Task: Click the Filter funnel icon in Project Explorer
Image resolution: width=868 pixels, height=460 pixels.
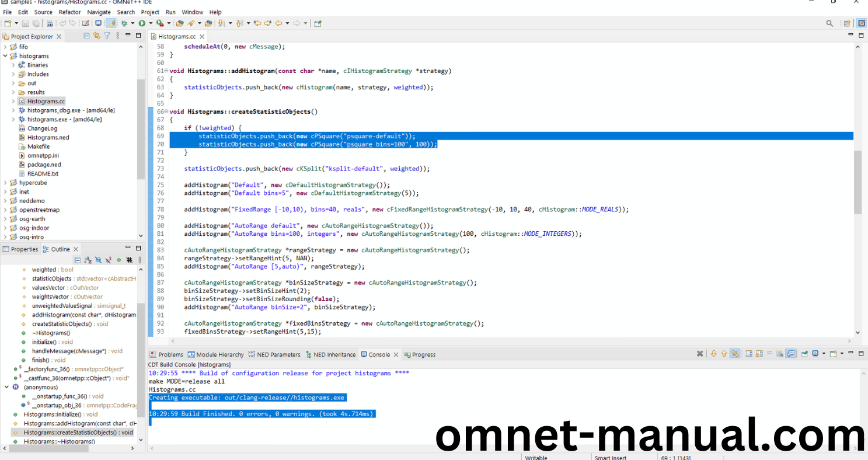Action: click(x=107, y=36)
